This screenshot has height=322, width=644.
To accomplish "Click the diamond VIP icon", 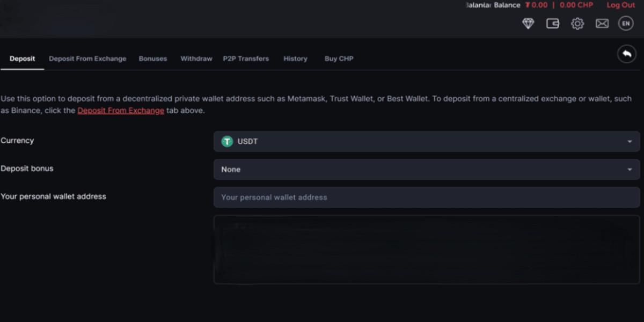I will pos(528,24).
